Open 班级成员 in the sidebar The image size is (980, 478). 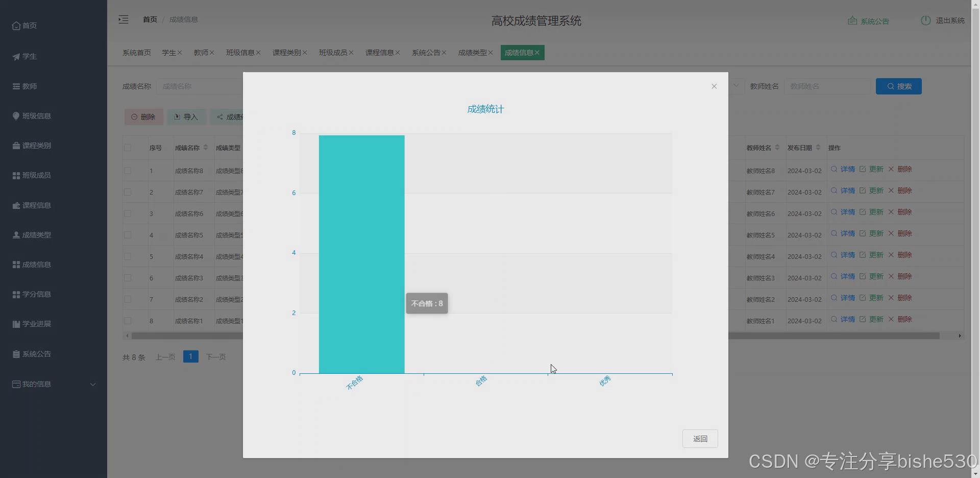32,175
